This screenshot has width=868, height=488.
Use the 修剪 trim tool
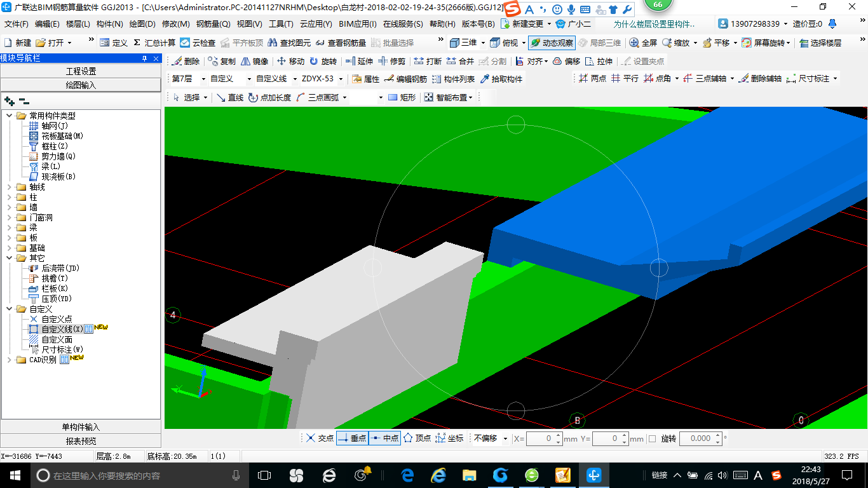pos(391,62)
